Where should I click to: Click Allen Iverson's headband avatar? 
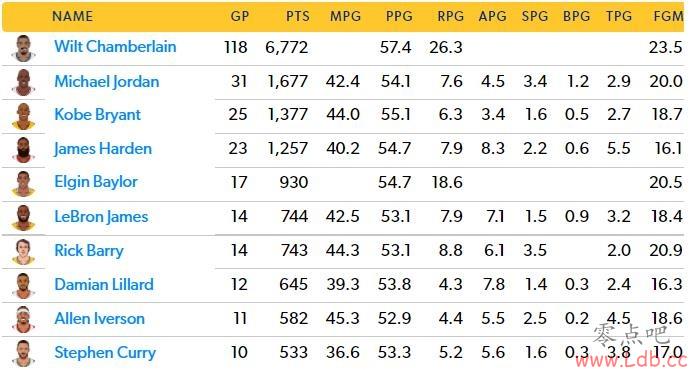pos(24,319)
